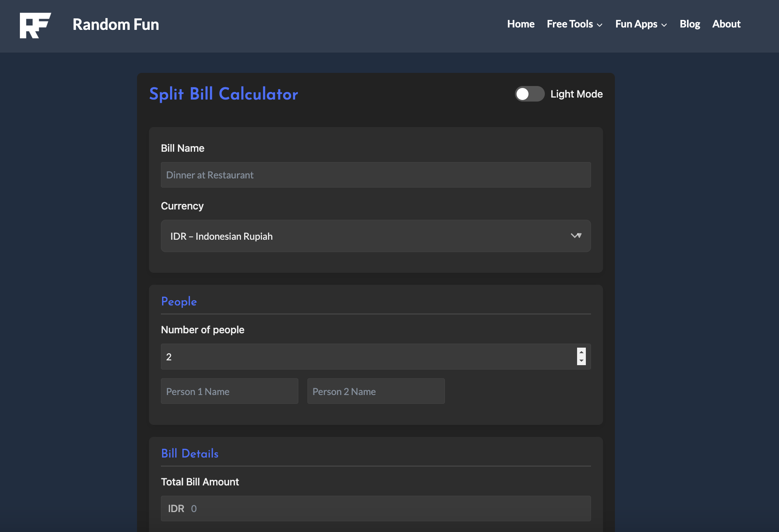Expand the Fun Apps menu
779x532 pixels.
636,24
